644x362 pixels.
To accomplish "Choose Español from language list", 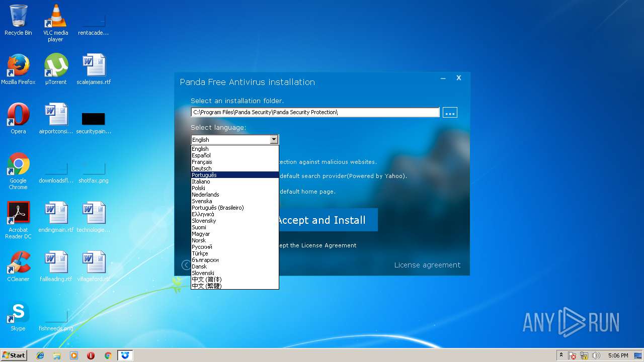I will pos(235,155).
